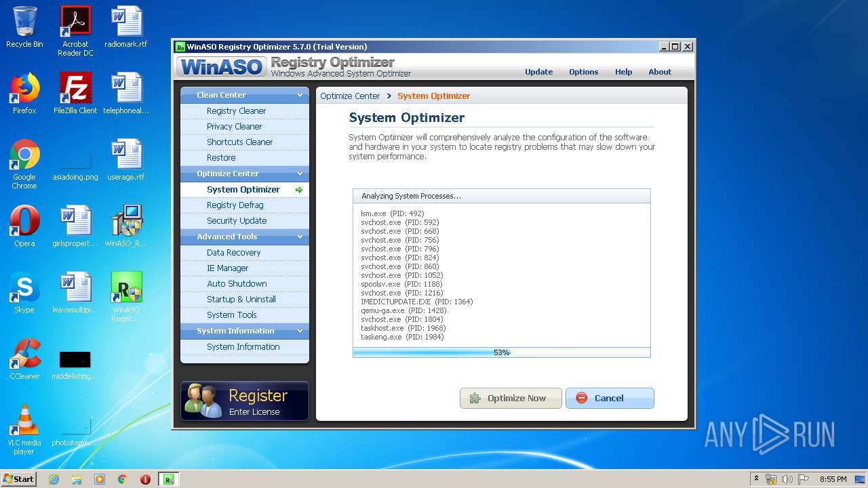This screenshot has height=488, width=868.
Task: Open the Help menu
Action: pyautogui.click(x=624, y=72)
